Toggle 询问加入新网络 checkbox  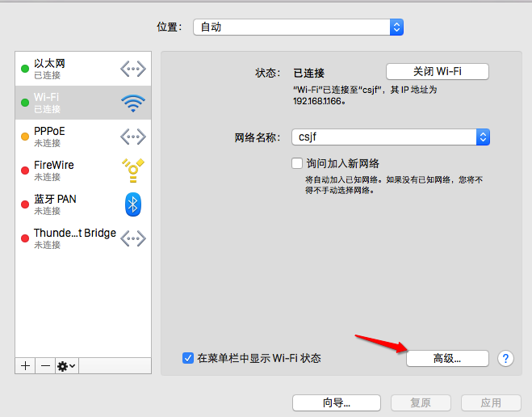297,163
